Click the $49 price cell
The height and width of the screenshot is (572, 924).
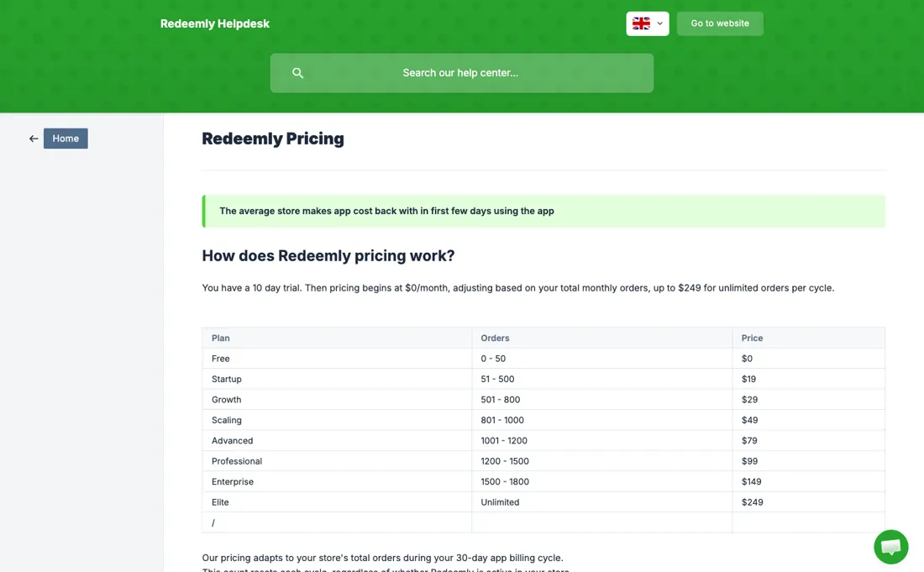(808, 420)
